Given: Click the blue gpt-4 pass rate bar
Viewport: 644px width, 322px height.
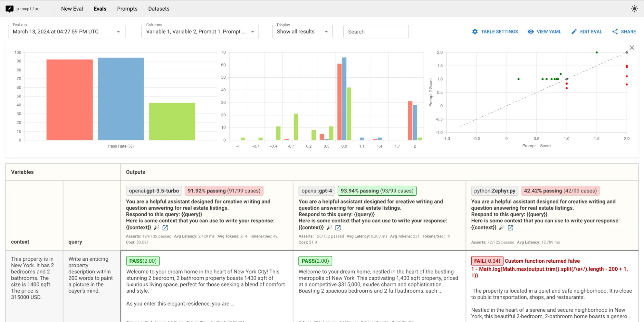Looking at the screenshot, I should click(x=121, y=99).
